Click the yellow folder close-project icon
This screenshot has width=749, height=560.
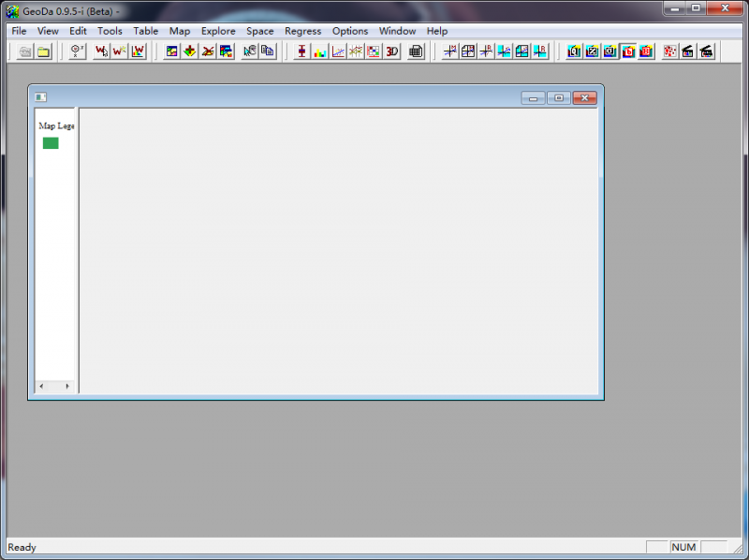tap(43, 52)
